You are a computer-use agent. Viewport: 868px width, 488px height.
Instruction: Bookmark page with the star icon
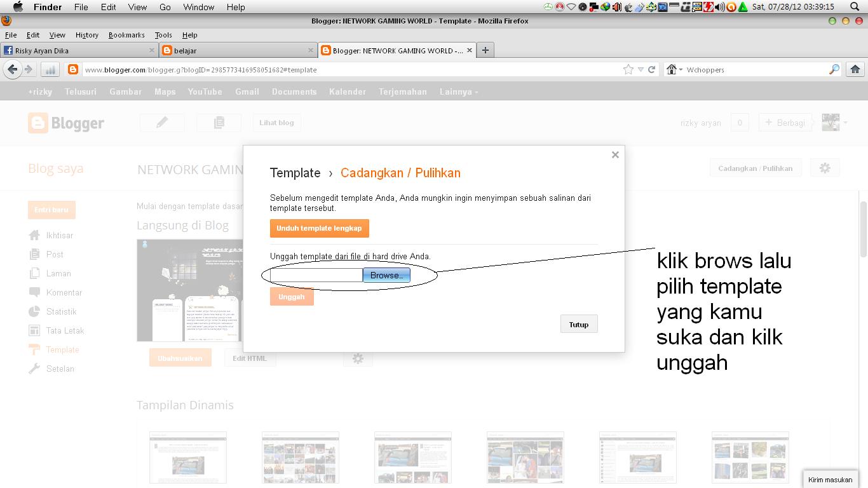pyautogui.click(x=628, y=69)
